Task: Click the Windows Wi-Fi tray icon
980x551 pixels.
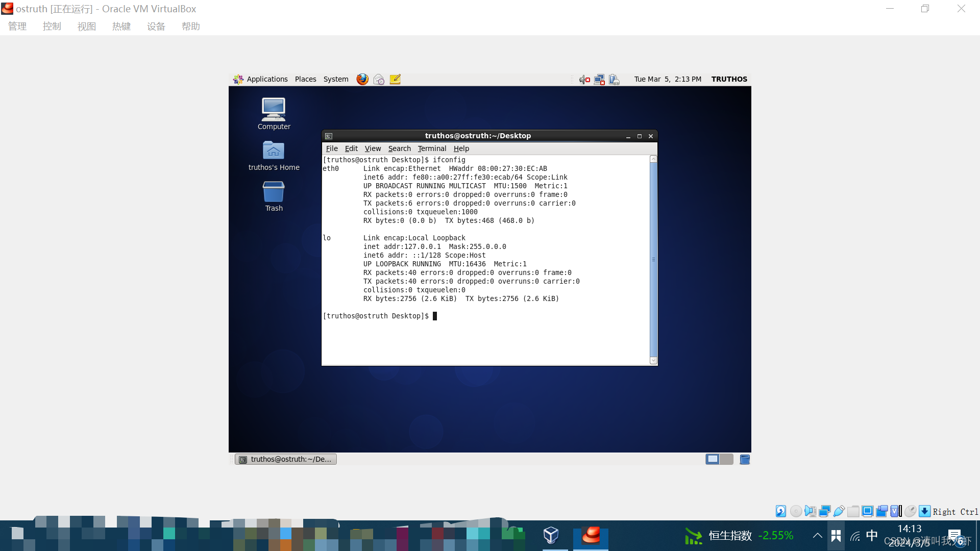Action: 855,536
